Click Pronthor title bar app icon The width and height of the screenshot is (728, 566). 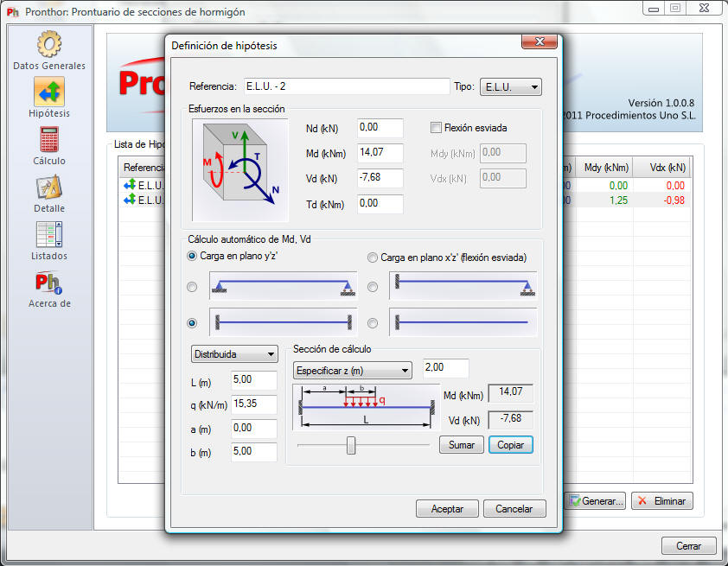pos(13,11)
